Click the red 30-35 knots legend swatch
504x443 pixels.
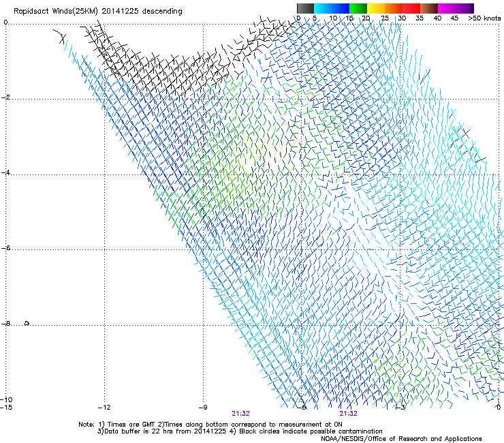click(411, 8)
